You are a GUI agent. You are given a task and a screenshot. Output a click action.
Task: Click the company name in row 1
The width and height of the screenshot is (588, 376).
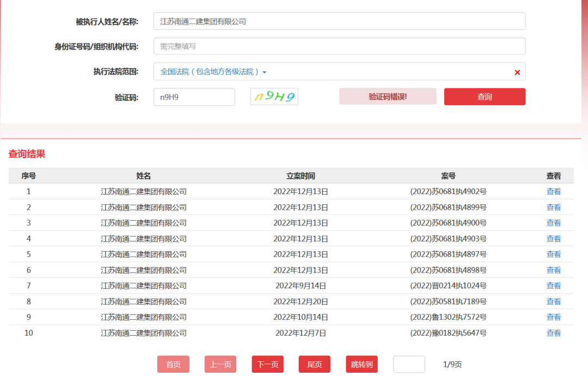point(144,191)
